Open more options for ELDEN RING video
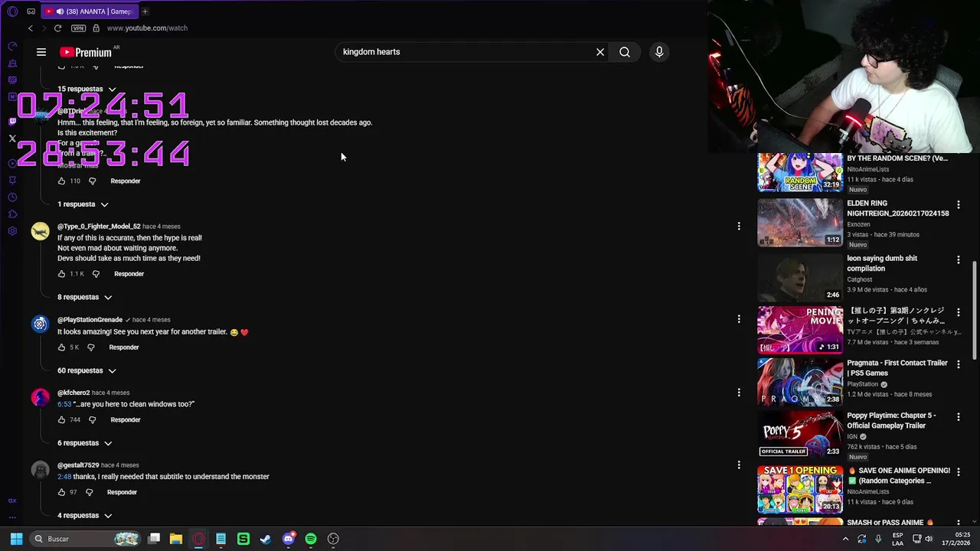Screen dimensions: 980x551 (x=958, y=205)
